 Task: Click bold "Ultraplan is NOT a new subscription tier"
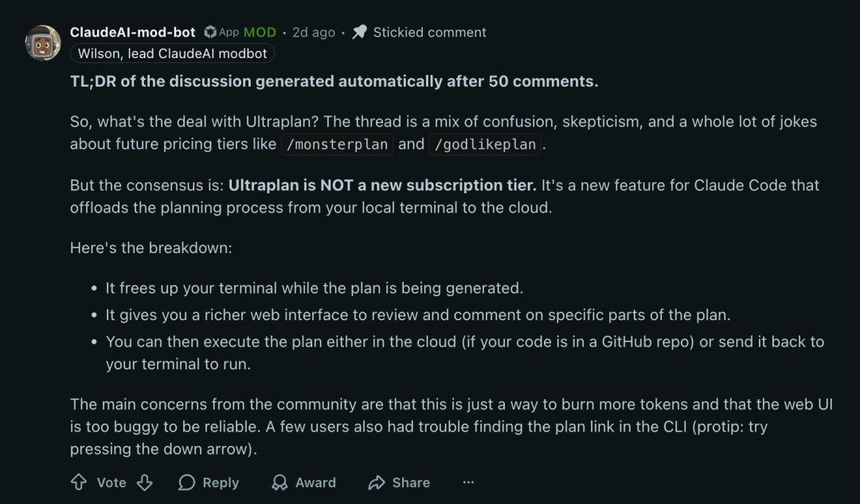click(x=382, y=186)
